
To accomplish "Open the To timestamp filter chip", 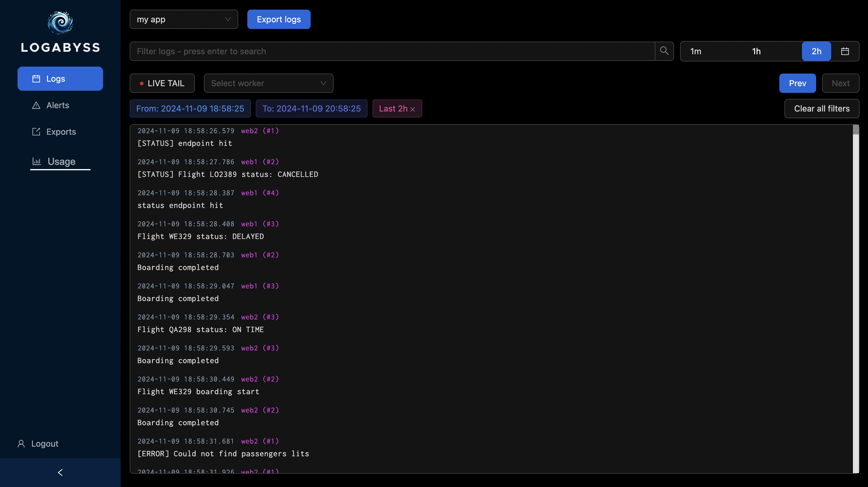I will [x=311, y=108].
